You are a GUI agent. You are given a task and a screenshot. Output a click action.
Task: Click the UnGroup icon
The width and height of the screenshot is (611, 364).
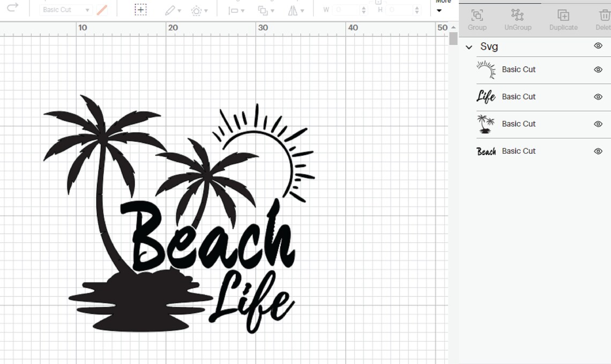[517, 16]
